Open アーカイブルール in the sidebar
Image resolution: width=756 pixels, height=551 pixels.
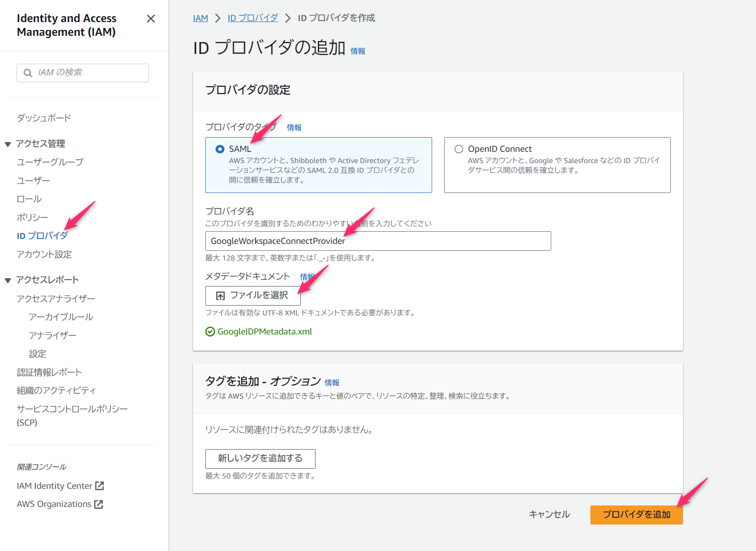click(x=61, y=317)
